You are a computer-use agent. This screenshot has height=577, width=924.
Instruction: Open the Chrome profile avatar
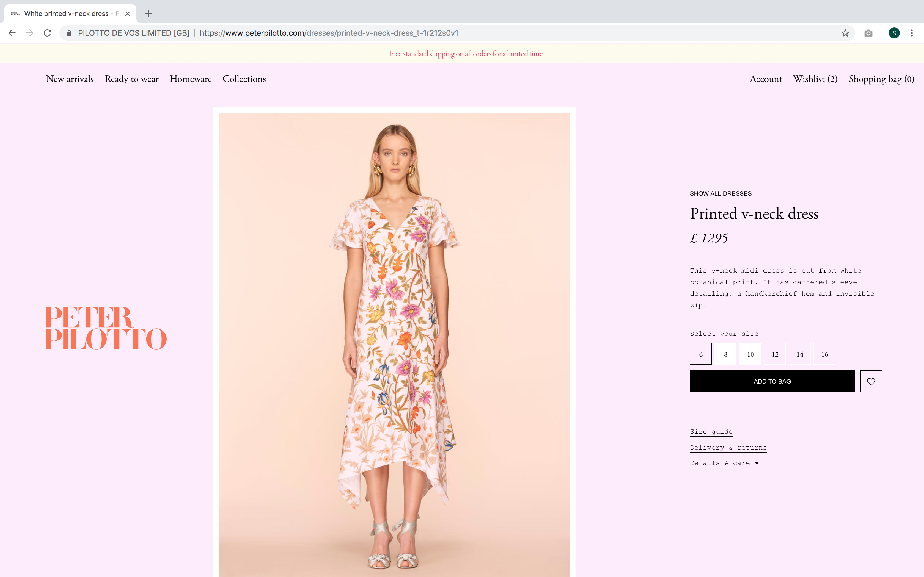[x=894, y=33]
